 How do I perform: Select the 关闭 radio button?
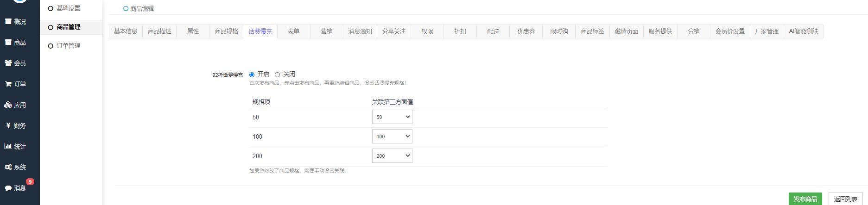point(278,75)
